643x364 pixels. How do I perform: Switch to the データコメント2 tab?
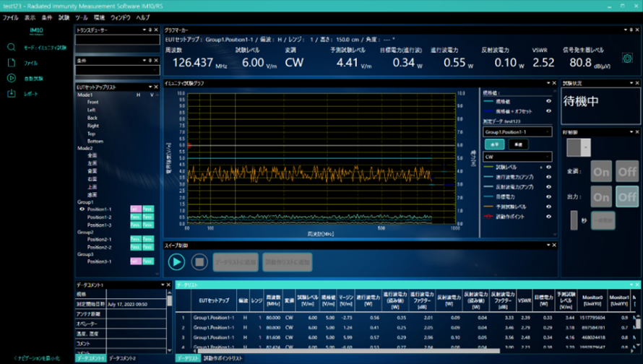pos(123,358)
